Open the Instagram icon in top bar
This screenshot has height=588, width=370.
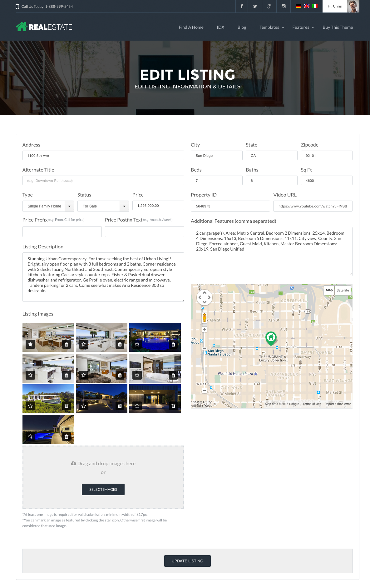(x=284, y=6)
